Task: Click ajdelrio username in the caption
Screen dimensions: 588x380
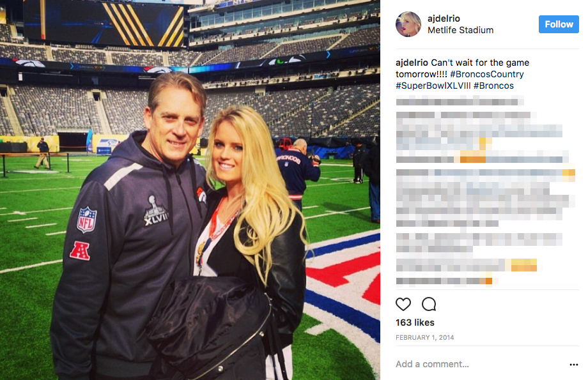Action: click(412, 63)
